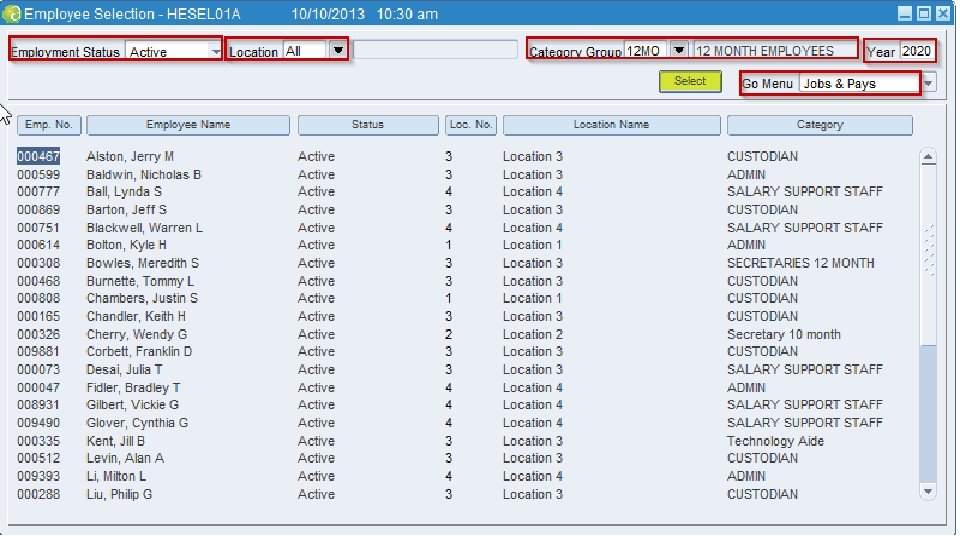Select employee Blackwell, Warren L
Screen dimensions: 960x540
pos(144,228)
